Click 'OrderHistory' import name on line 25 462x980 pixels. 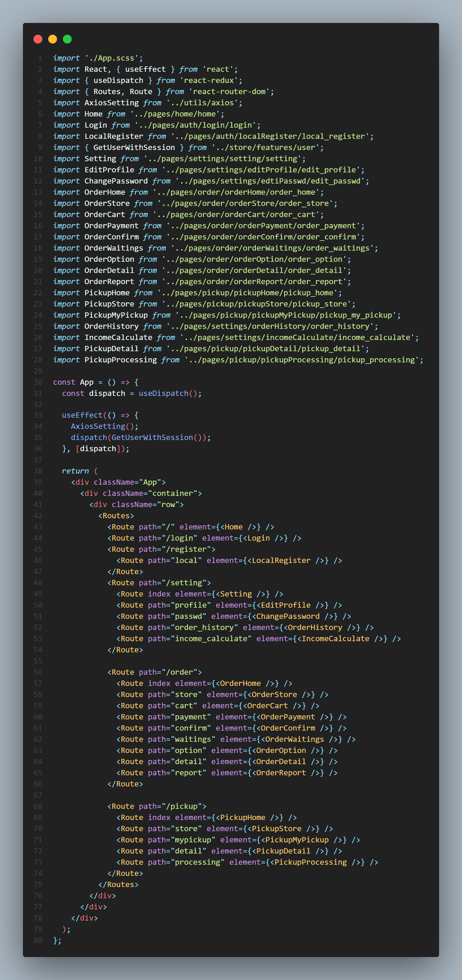coord(112,326)
